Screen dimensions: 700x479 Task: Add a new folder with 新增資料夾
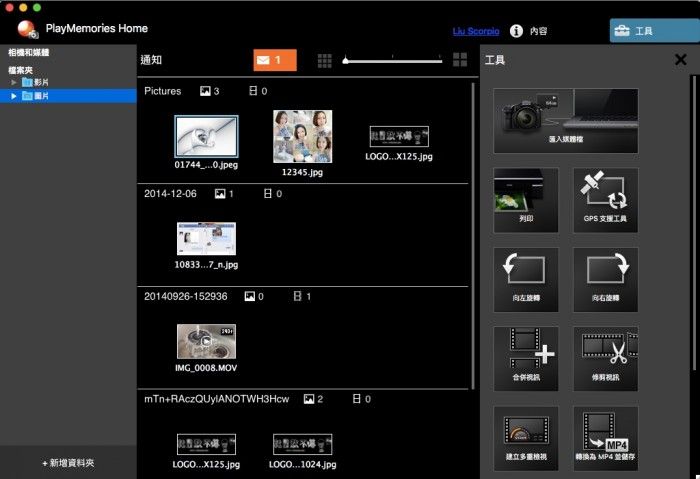(68, 463)
